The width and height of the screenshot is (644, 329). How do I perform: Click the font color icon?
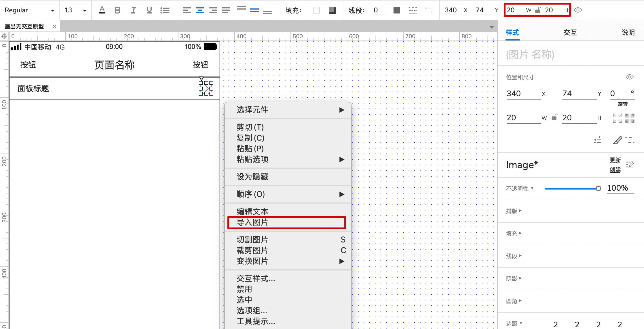tap(102, 10)
